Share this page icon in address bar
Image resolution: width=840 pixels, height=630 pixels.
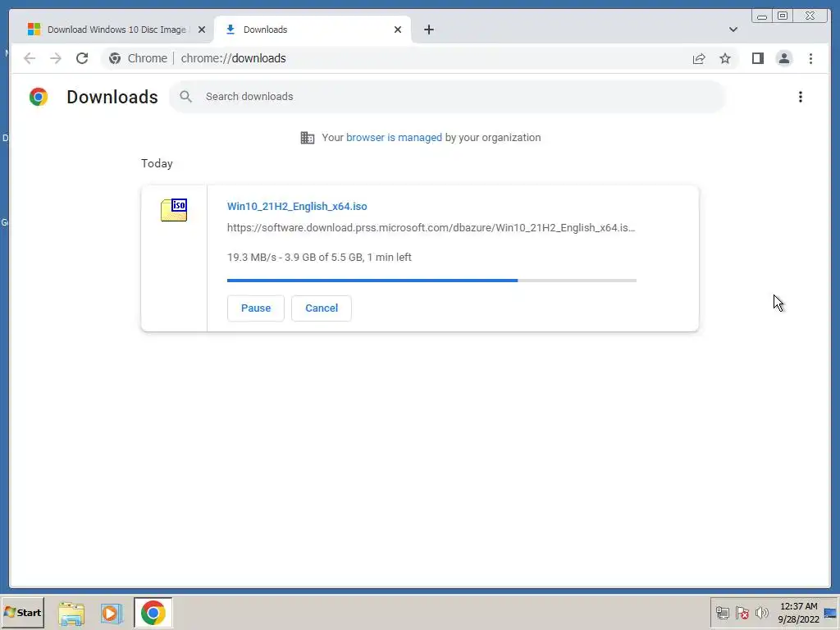coord(699,58)
